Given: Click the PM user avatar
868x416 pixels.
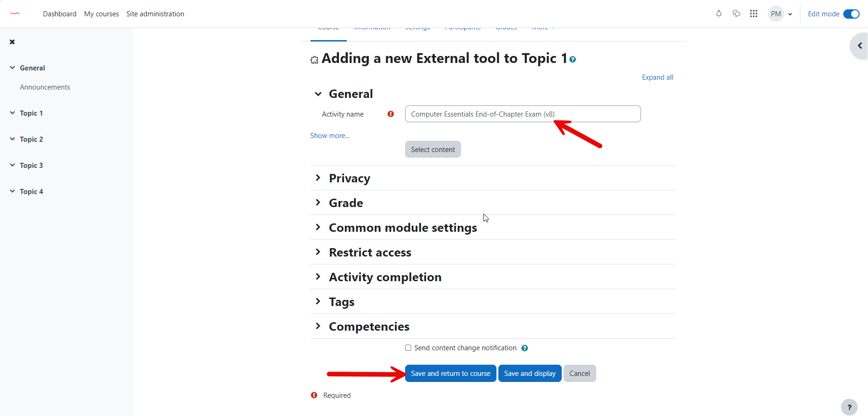Looking at the screenshot, I should pos(776,14).
